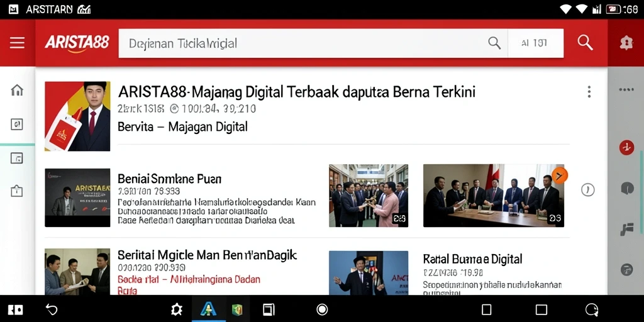
Task: Open the man-in-hat blue background thumbnail
Action: (369, 273)
